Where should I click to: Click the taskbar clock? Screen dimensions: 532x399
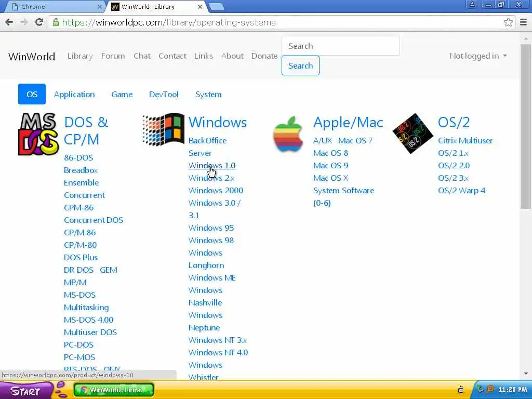click(512, 390)
